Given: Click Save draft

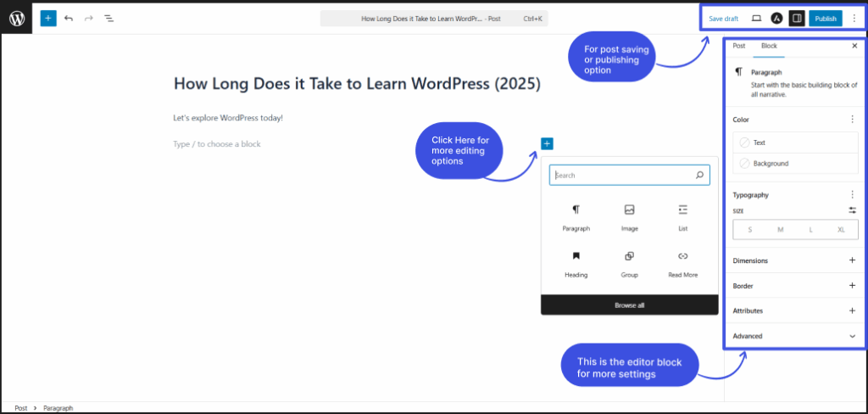Looking at the screenshot, I should click(x=724, y=19).
